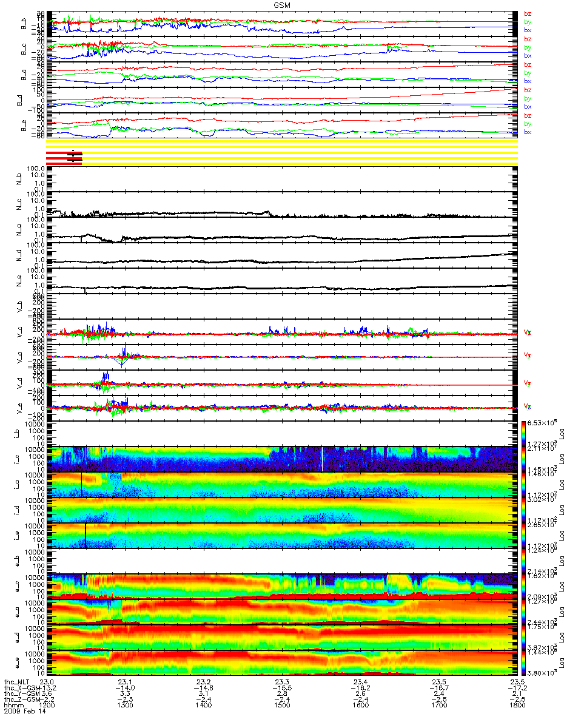Click the 1500 time tick label

(282, 706)
